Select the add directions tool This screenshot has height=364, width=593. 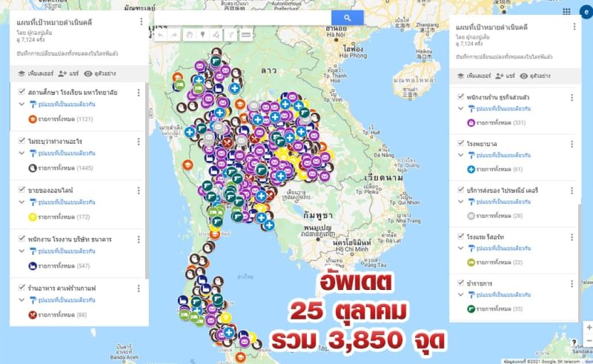[231, 35]
